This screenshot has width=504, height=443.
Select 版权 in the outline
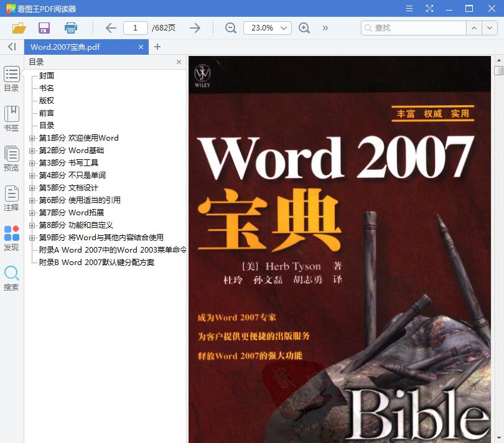47,101
